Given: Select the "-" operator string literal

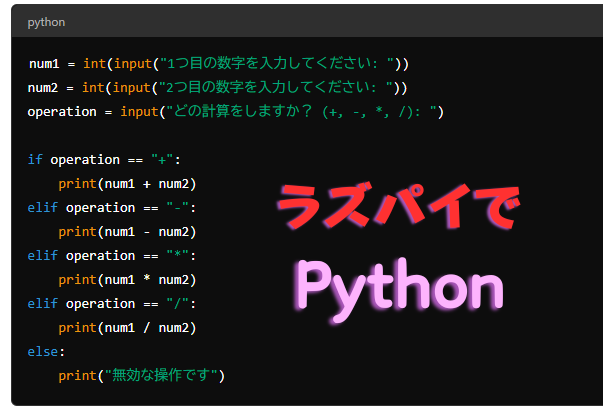Looking at the screenshot, I should pos(182,208).
